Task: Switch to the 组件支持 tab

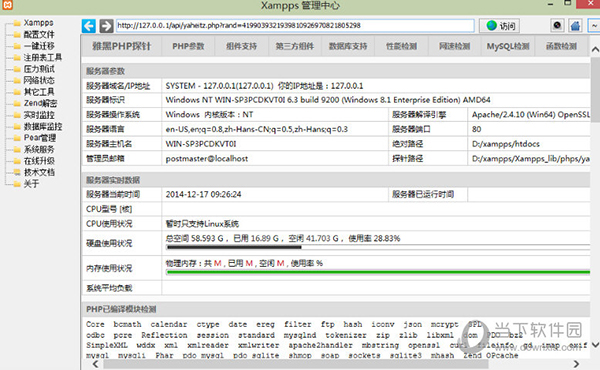Action: tap(241, 46)
